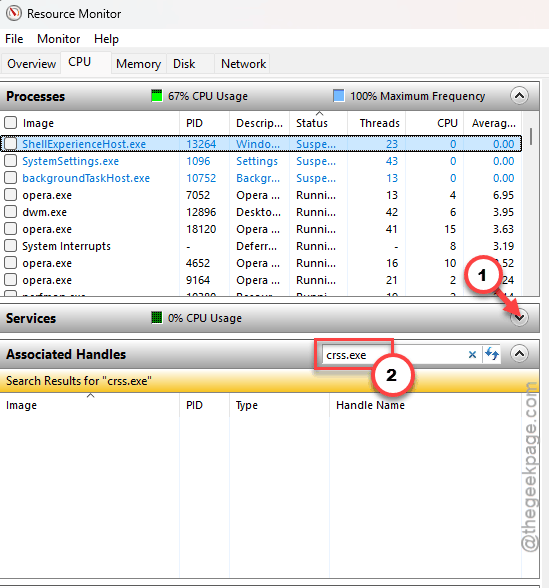Sort processes by PID column header

click(x=204, y=123)
